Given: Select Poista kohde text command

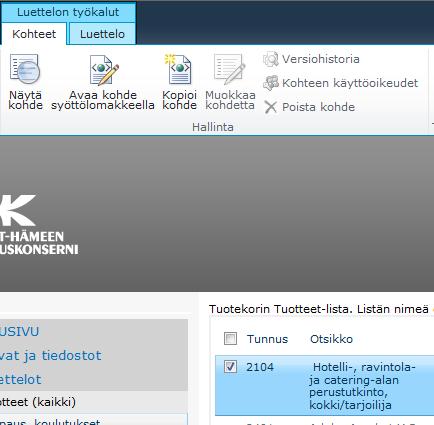Looking at the screenshot, I should tap(318, 107).
